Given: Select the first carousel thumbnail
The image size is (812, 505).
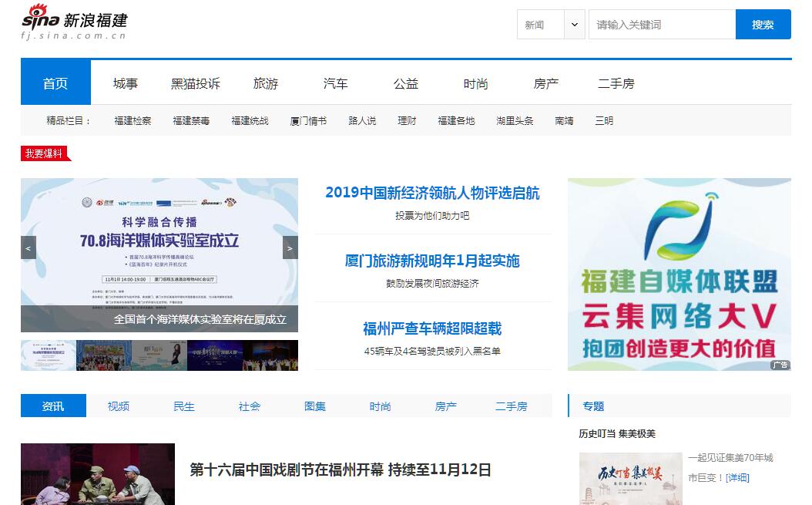Looking at the screenshot, I should tap(48, 355).
